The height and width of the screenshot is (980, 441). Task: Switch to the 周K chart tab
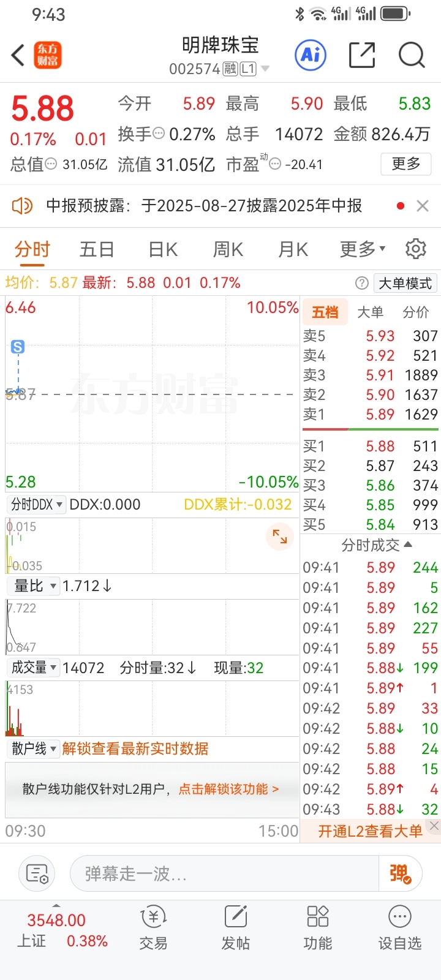228,250
